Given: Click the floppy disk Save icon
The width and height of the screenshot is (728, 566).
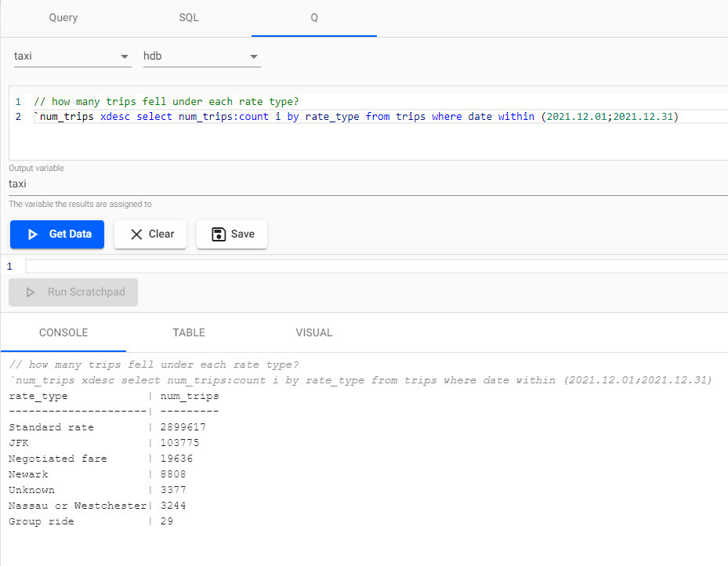Looking at the screenshot, I should click(x=219, y=234).
